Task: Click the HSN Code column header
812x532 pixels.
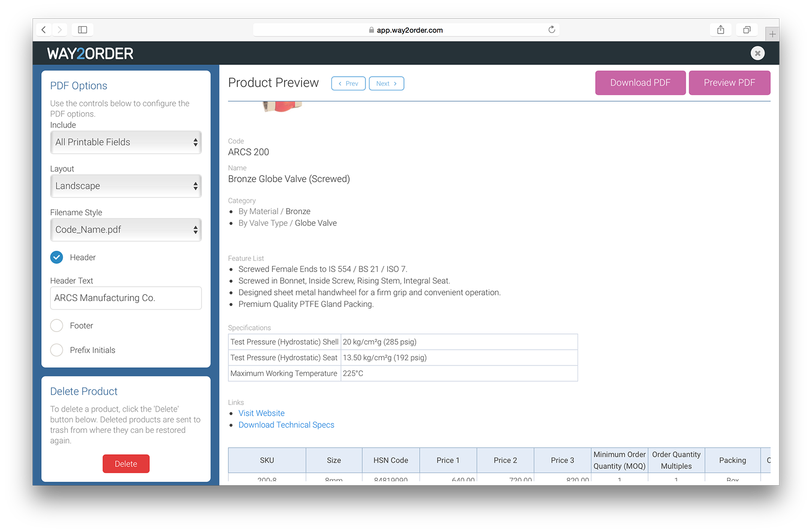Action: (x=391, y=460)
